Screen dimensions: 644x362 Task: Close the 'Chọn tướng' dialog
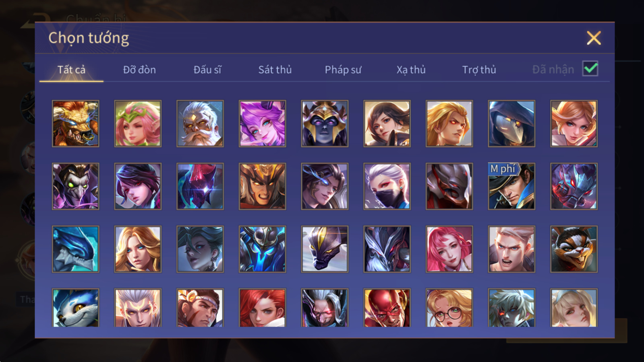[x=594, y=38]
